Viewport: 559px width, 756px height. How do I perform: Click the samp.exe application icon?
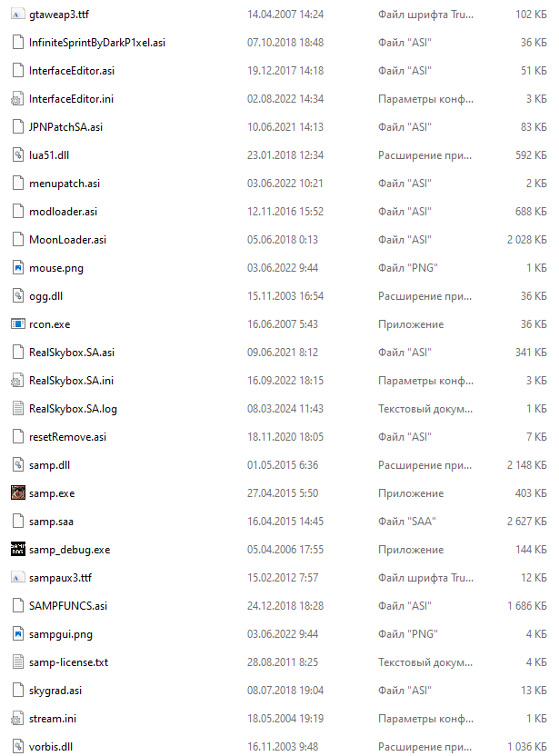pos(17,493)
